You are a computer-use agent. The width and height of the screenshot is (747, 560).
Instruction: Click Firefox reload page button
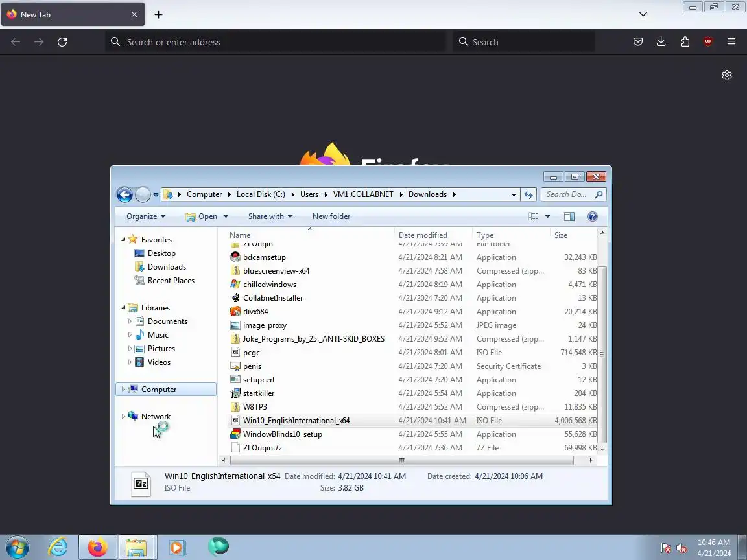pyautogui.click(x=62, y=42)
